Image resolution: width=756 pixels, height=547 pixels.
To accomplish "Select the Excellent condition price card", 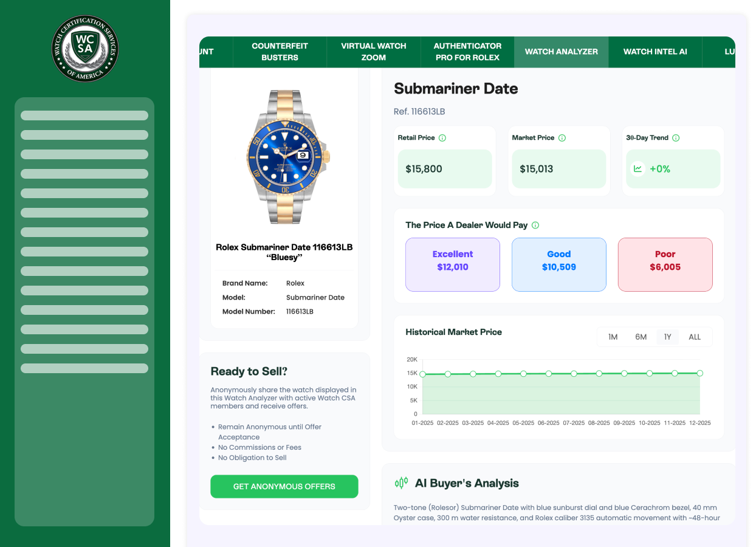I will click(x=453, y=264).
